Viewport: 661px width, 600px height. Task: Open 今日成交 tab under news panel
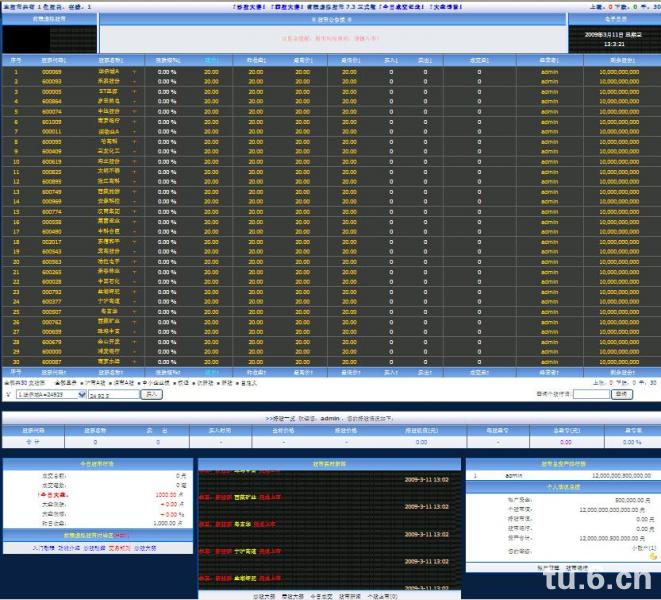click(x=322, y=596)
